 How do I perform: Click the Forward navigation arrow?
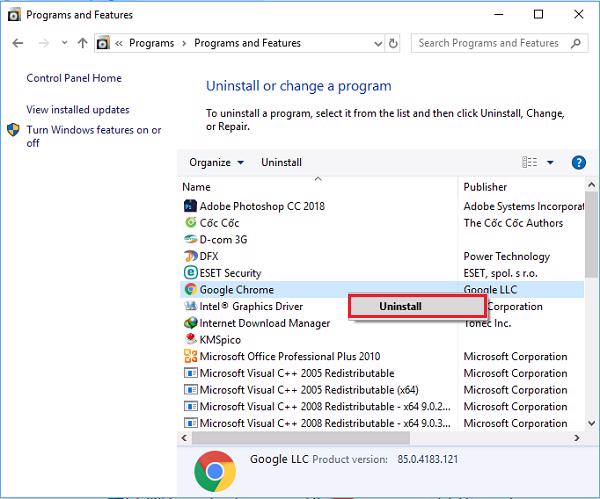(x=44, y=43)
